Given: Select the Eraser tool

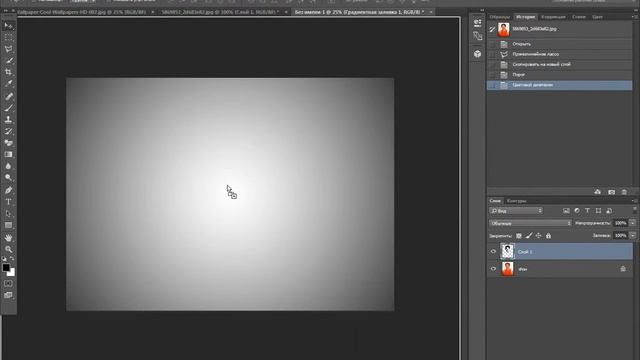Looking at the screenshot, I should coord(8,143).
